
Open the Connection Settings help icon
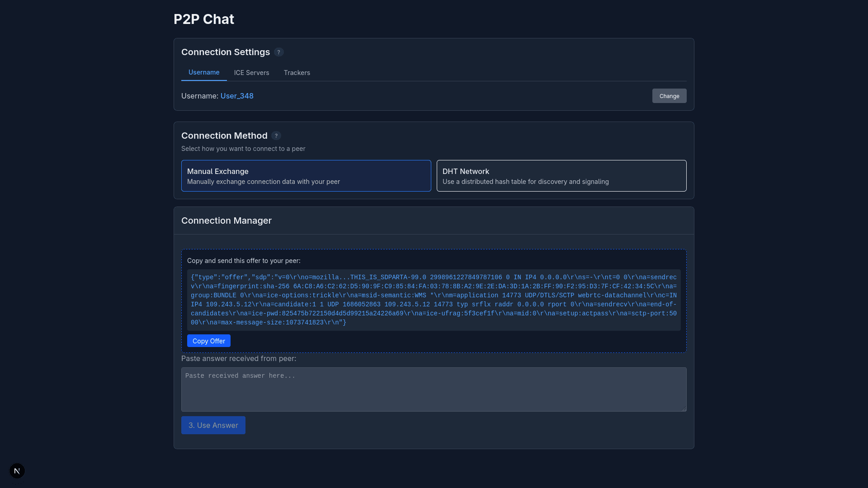point(278,52)
